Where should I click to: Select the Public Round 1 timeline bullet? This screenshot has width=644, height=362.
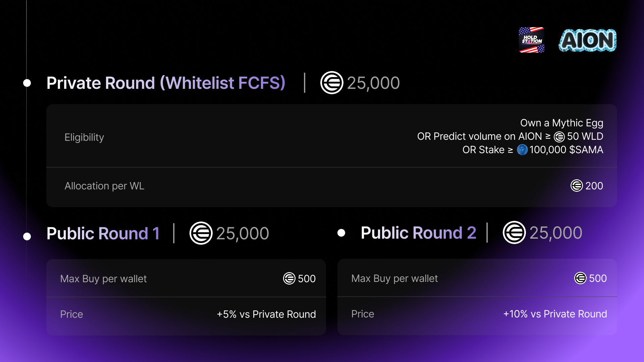tap(27, 237)
